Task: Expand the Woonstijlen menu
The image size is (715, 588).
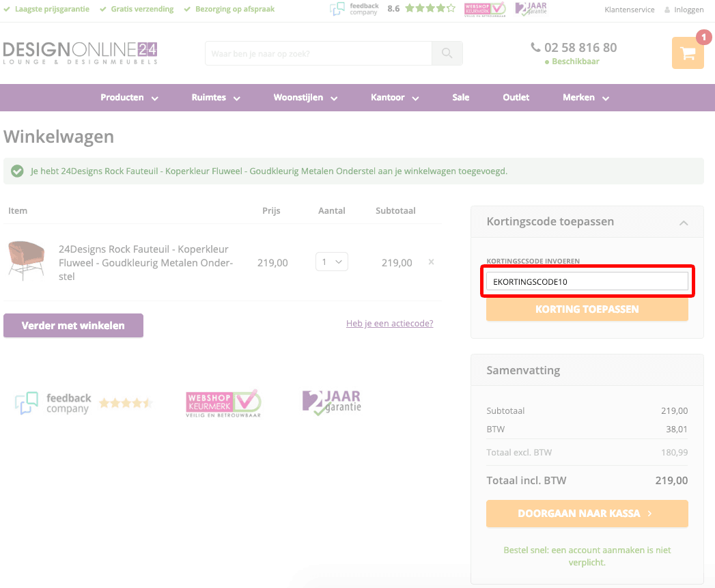Action: pyautogui.click(x=305, y=98)
